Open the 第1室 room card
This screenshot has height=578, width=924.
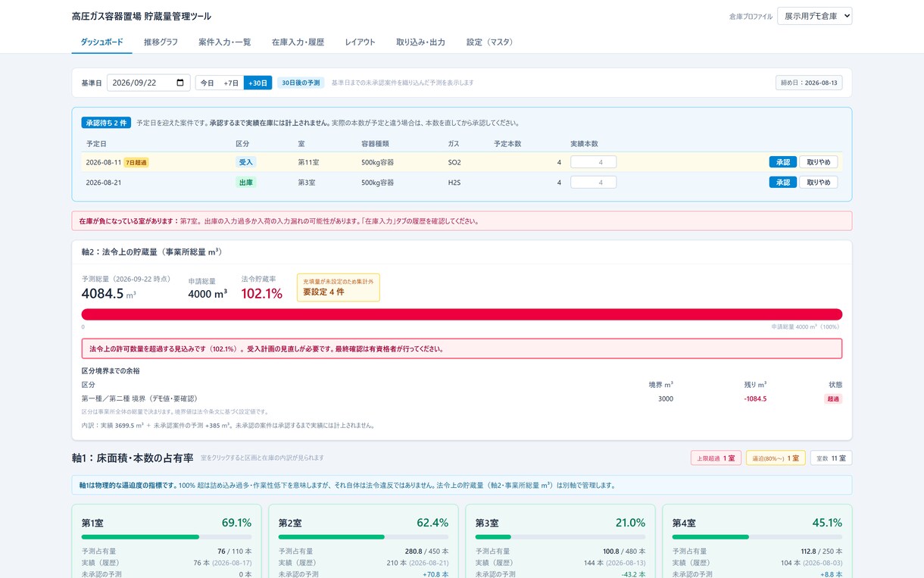click(x=167, y=541)
